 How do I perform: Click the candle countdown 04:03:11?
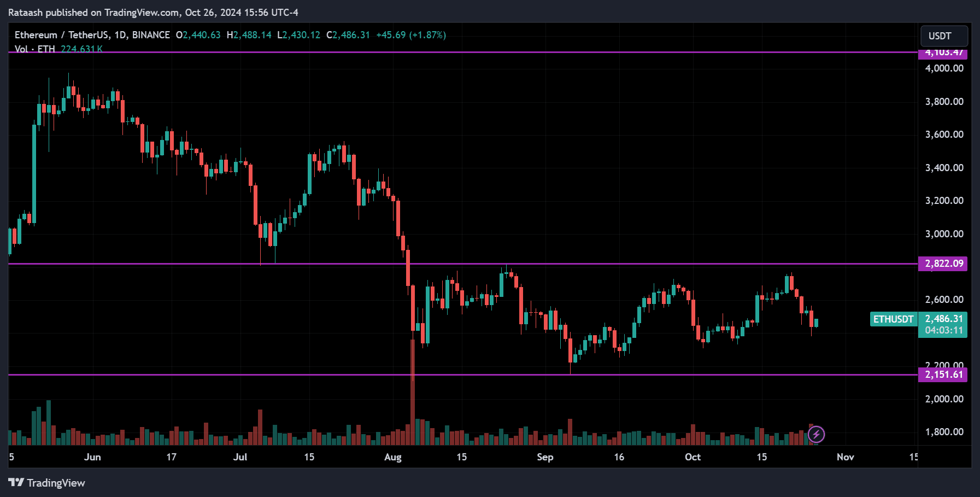click(x=944, y=331)
